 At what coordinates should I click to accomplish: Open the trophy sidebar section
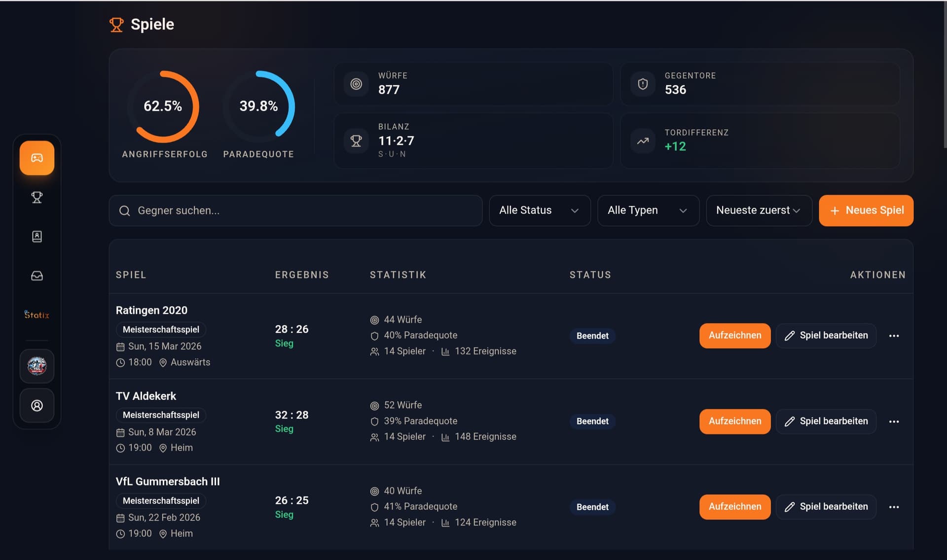tap(37, 197)
